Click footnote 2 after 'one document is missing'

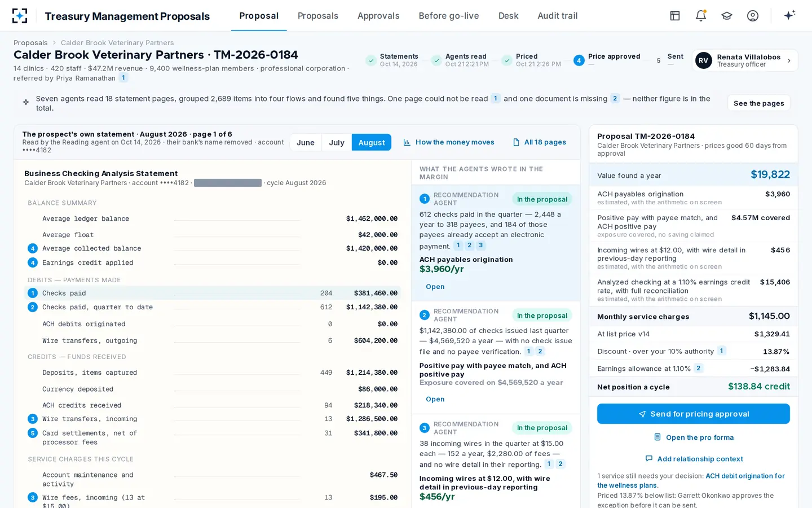click(615, 98)
